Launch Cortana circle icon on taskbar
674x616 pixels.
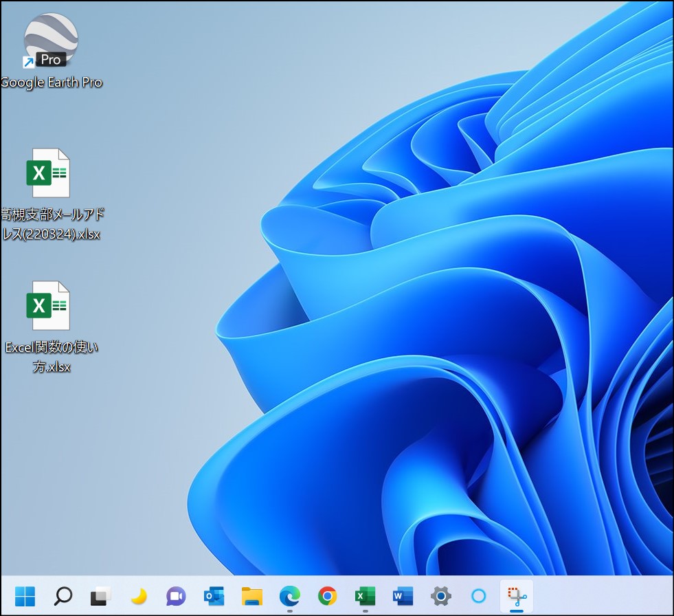tap(478, 595)
